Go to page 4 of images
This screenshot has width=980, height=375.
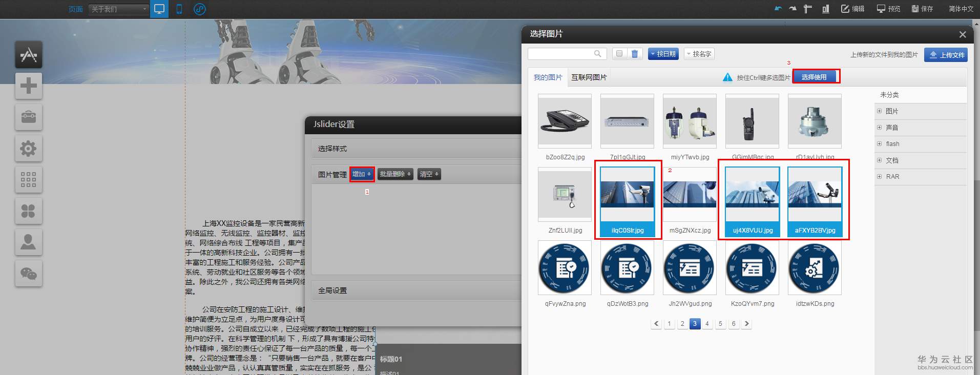pyautogui.click(x=707, y=324)
